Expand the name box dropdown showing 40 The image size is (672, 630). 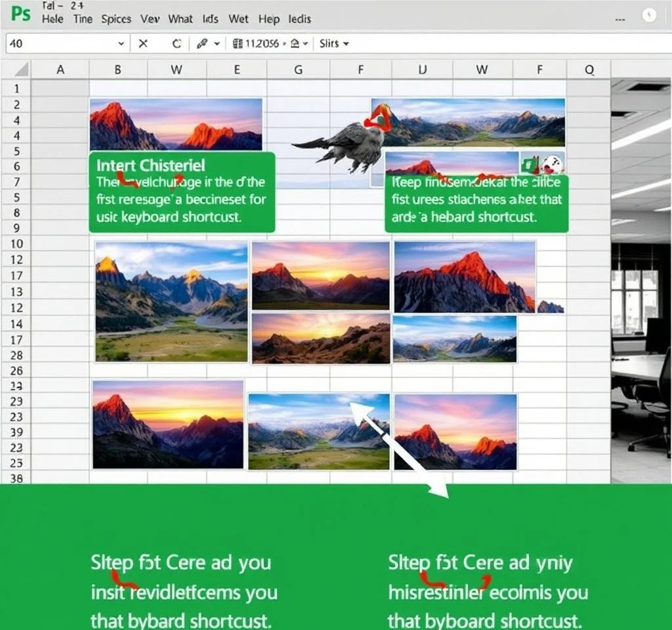[121, 44]
